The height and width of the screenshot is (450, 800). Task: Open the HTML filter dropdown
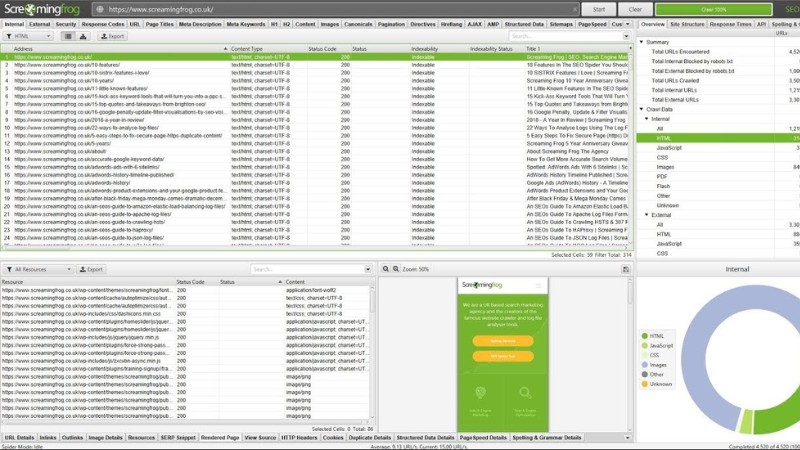(28, 36)
